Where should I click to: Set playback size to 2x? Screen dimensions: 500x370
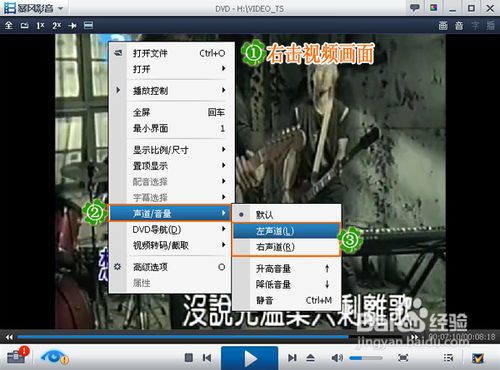point(56,25)
